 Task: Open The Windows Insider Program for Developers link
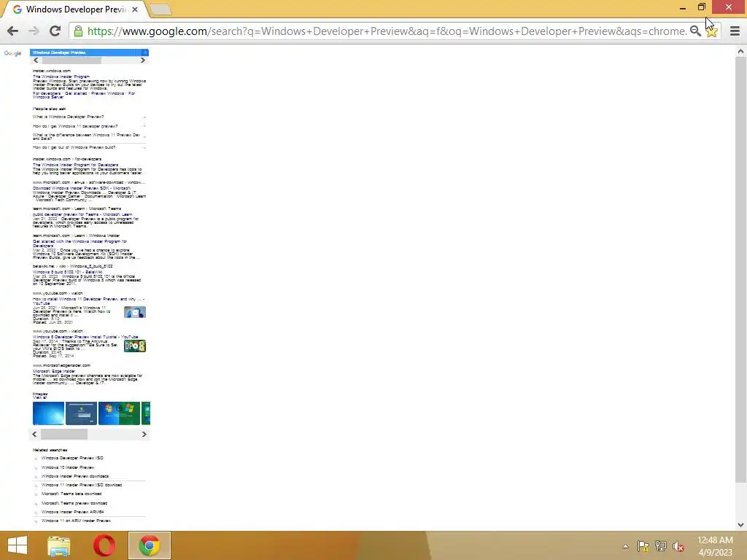point(75,165)
